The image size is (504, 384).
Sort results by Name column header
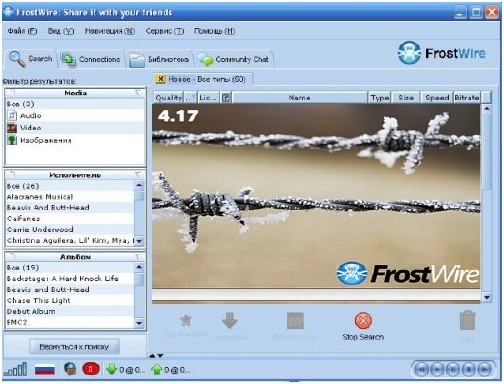coord(299,97)
